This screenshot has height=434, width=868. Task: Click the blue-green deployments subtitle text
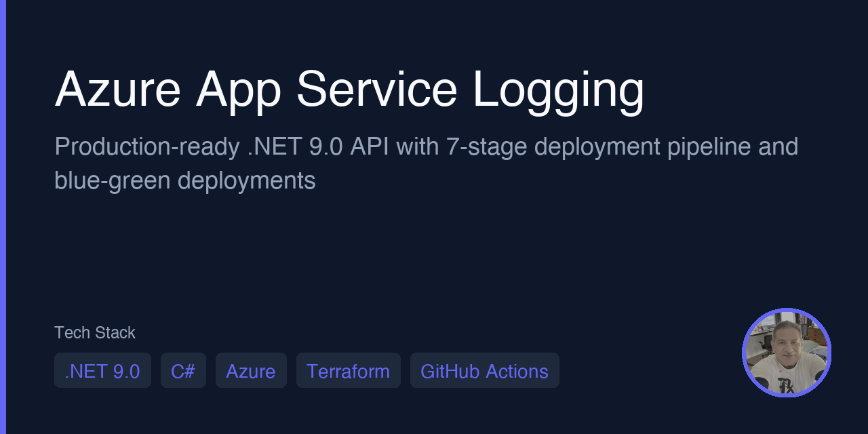click(184, 180)
